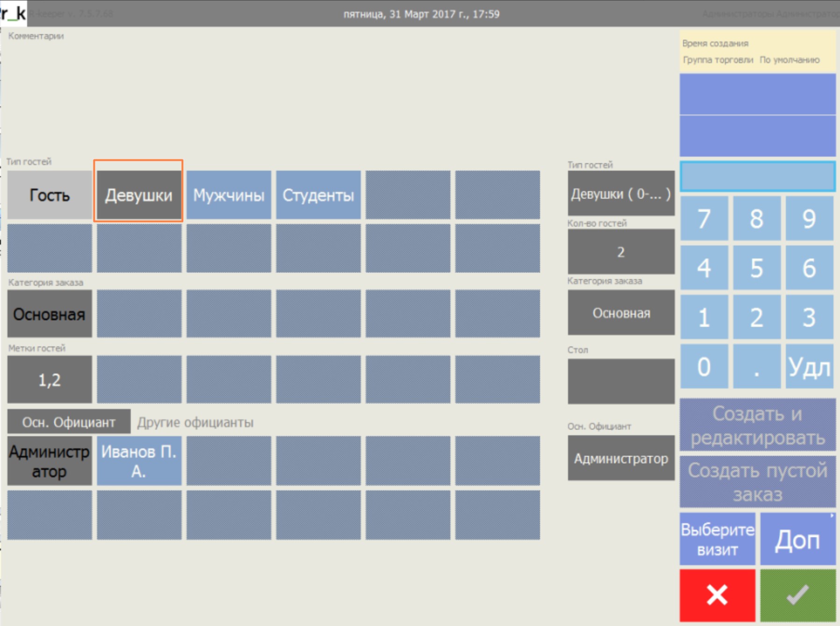Select the Студенты guest type
The width and height of the screenshot is (840, 626).
click(318, 195)
